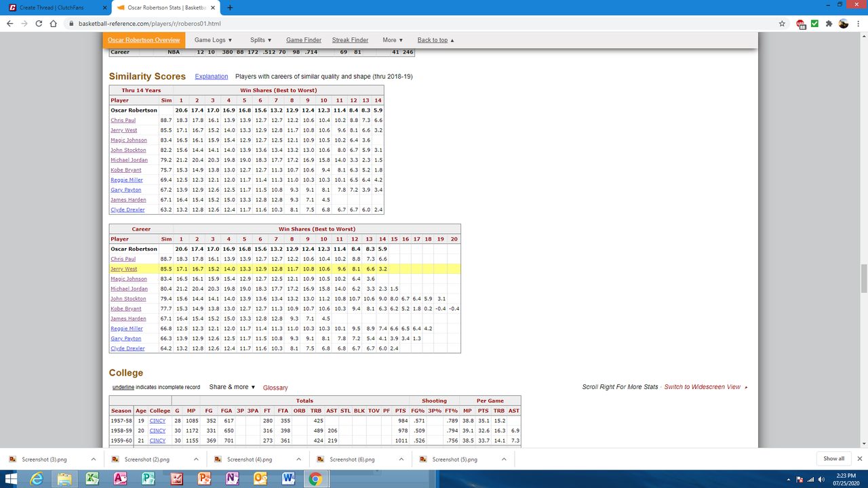Expand the Splits menu

click(x=260, y=40)
